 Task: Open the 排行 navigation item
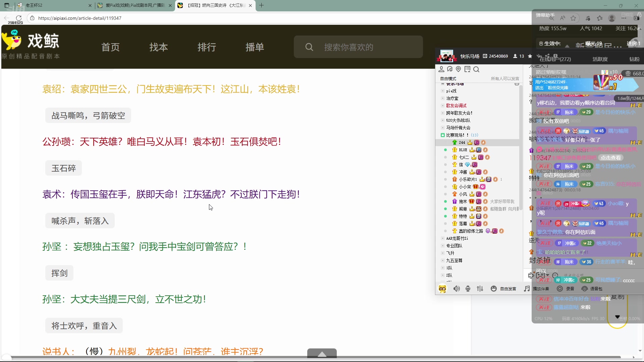click(x=207, y=47)
